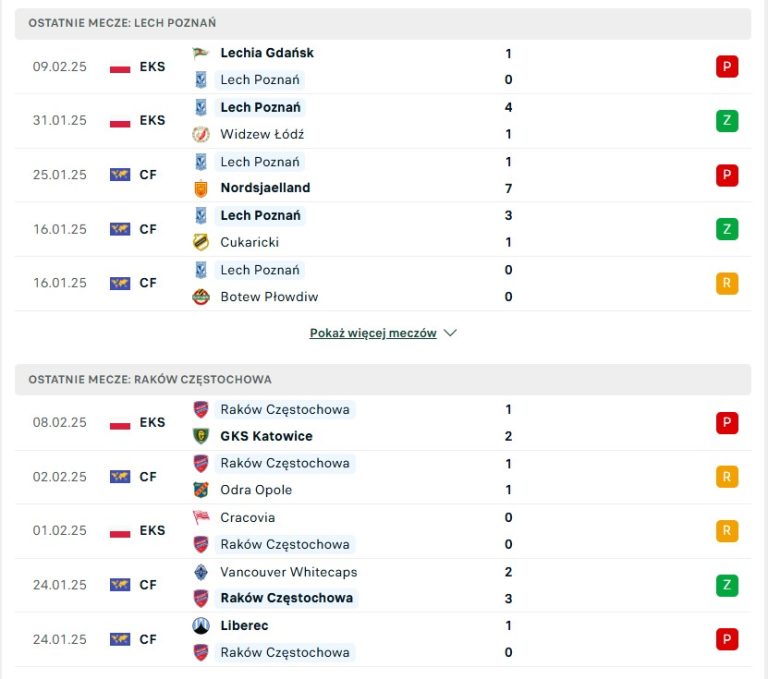The image size is (768, 679).
Task: Click the Nordsjaelland club crest icon
Action: (x=201, y=188)
